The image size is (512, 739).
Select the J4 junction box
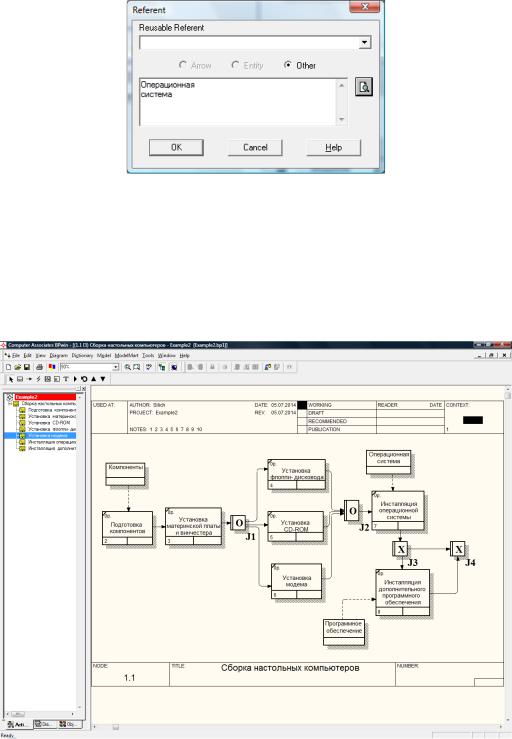pos(457,549)
